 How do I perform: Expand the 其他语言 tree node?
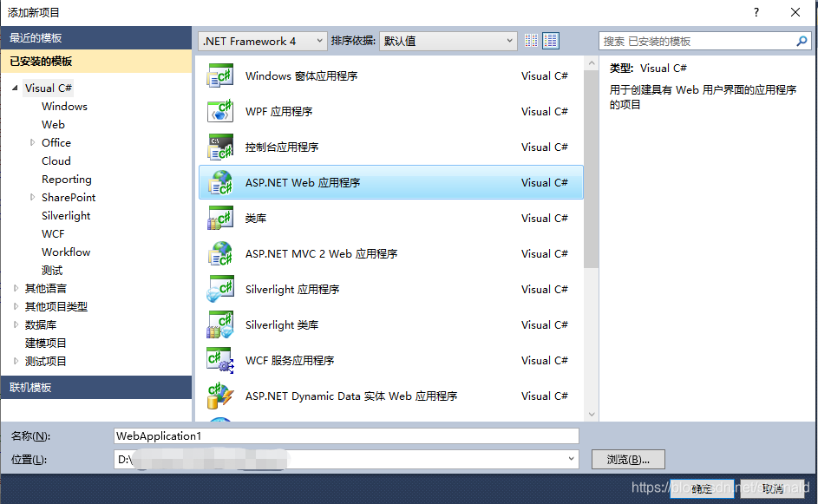16,288
